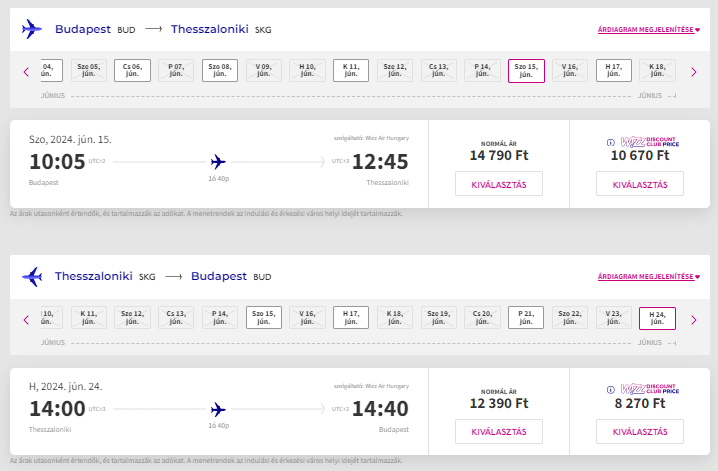Image resolution: width=718 pixels, height=471 pixels.
Task: Select outbound date Szo 15, jún.
Action: [525, 71]
